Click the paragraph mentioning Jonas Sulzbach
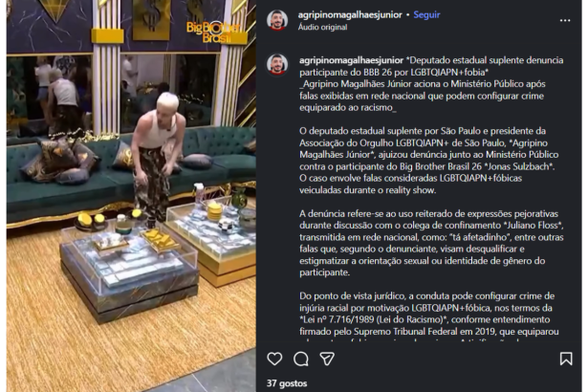This screenshot has height=392, width=588. [429, 161]
